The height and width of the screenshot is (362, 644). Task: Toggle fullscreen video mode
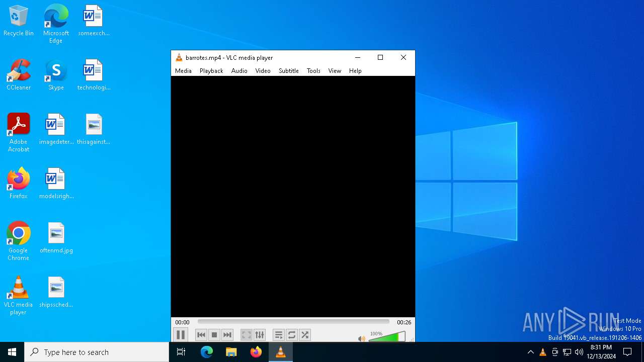click(247, 335)
